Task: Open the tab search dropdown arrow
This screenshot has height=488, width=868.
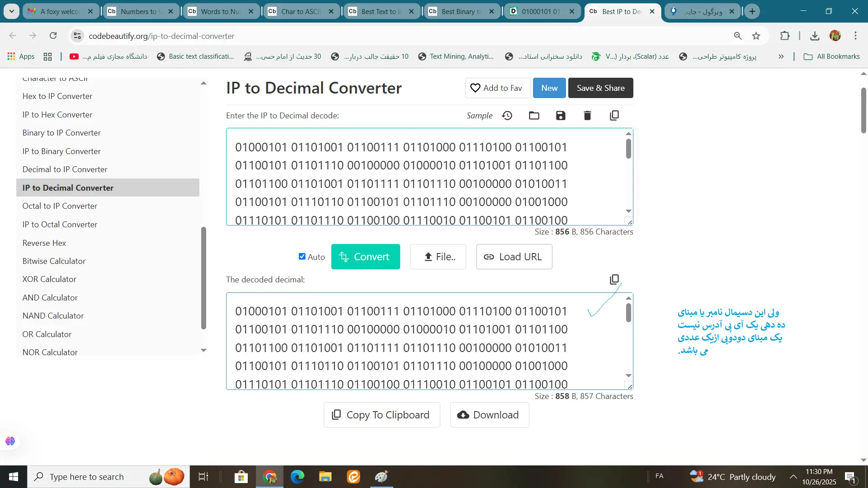Action: click(11, 11)
